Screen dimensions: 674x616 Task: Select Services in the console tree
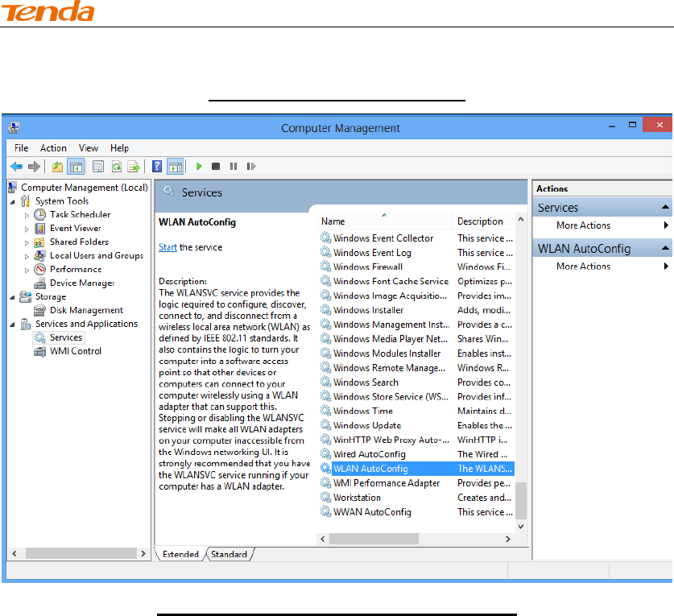click(66, 337)
